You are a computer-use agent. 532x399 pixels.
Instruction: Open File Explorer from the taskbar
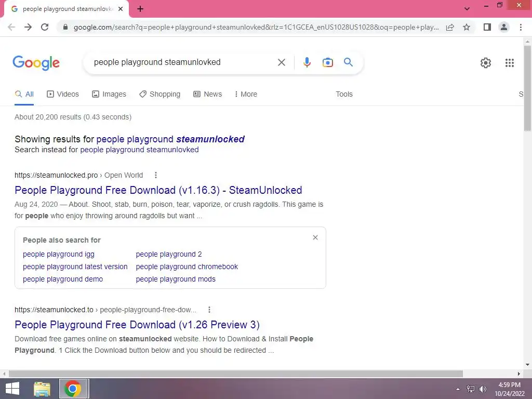coord(42,389)
